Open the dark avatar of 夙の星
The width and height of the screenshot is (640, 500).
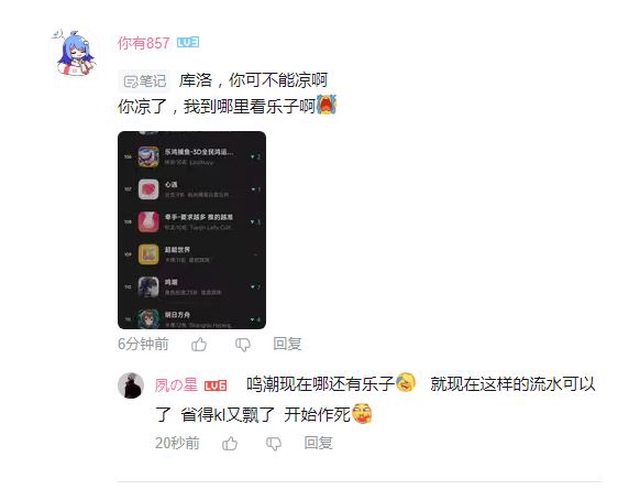[x=131, y=385]
